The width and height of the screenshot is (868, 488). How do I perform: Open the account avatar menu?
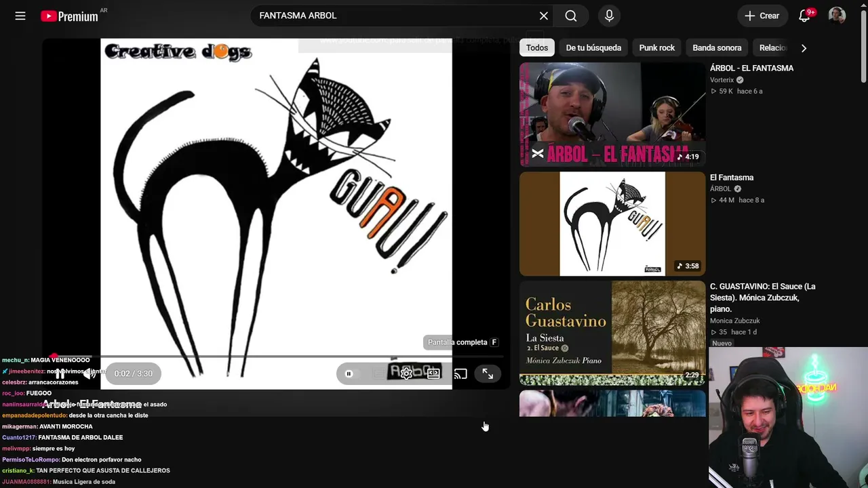pyautogui.click(x=837, y=16)
